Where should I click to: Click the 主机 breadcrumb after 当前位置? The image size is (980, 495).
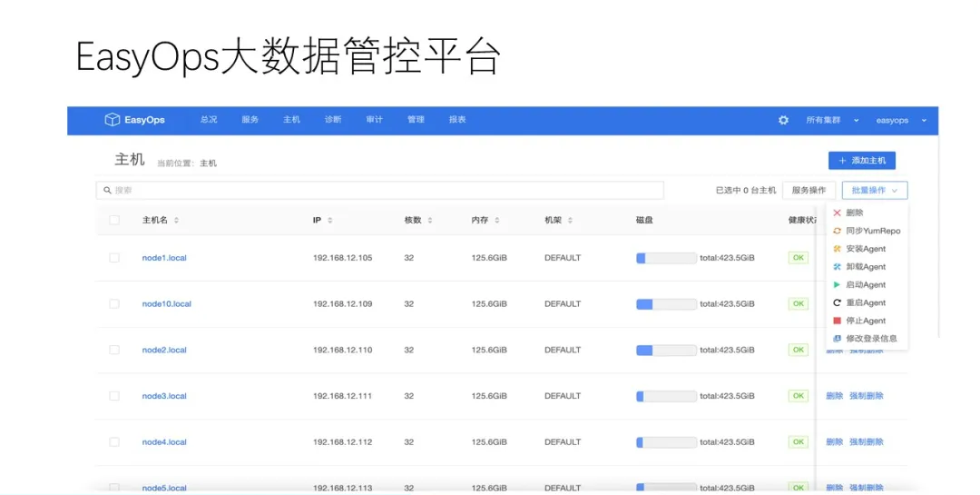click(x=208, y=163)
